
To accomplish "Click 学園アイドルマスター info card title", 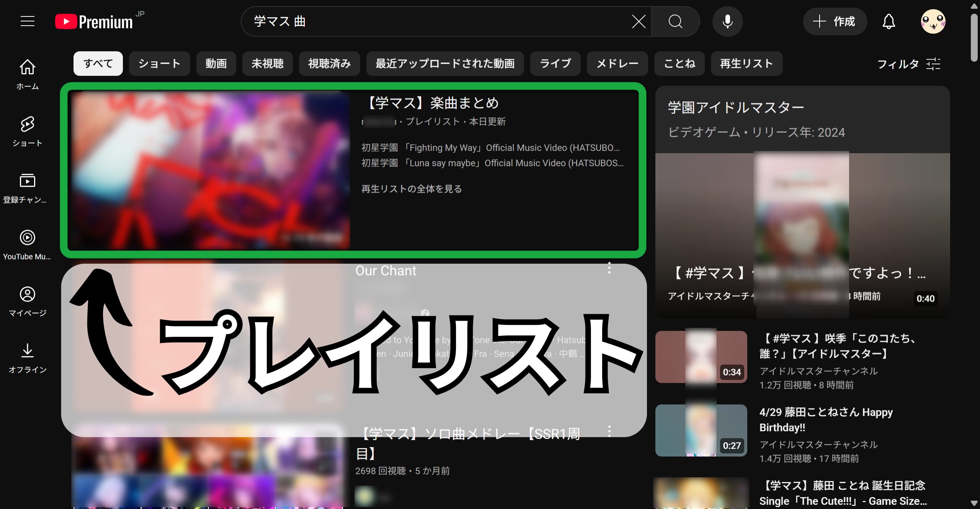I will click(x=736, y=108).
